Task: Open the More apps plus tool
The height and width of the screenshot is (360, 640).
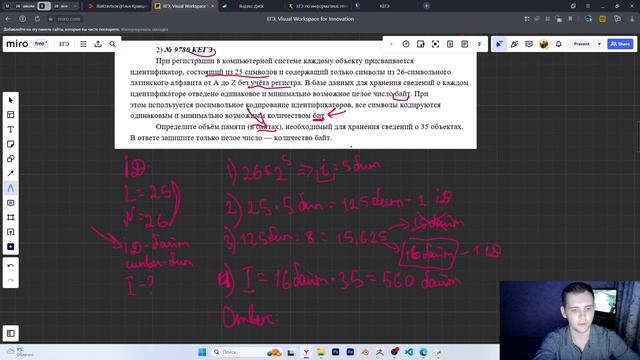Action: [11, 247]
